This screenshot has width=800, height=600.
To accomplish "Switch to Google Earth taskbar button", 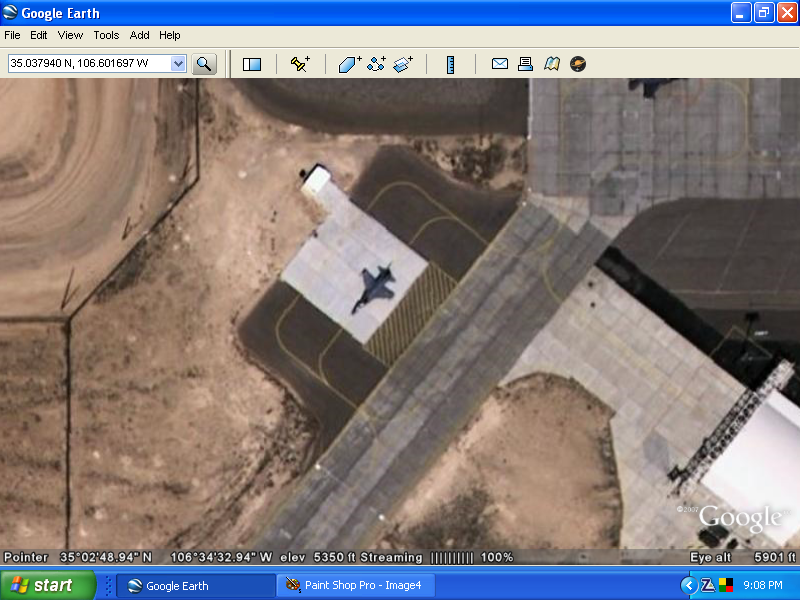I will point(196,586).
